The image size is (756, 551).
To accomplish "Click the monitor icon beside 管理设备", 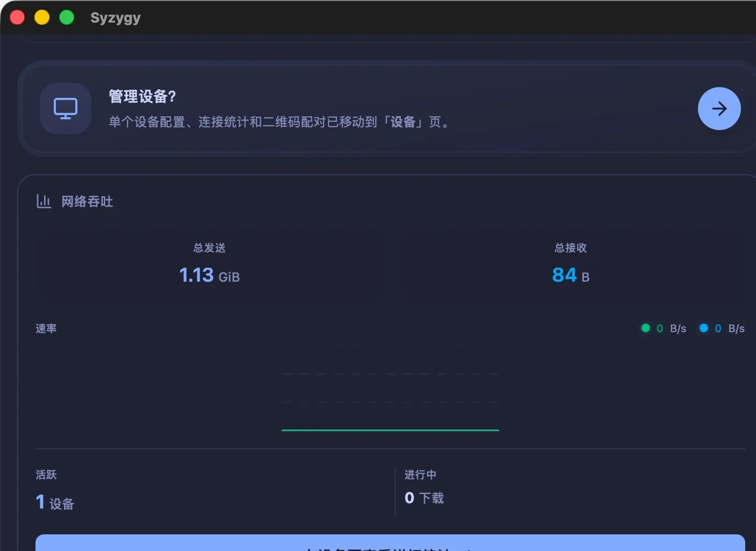I will (66, 109).
